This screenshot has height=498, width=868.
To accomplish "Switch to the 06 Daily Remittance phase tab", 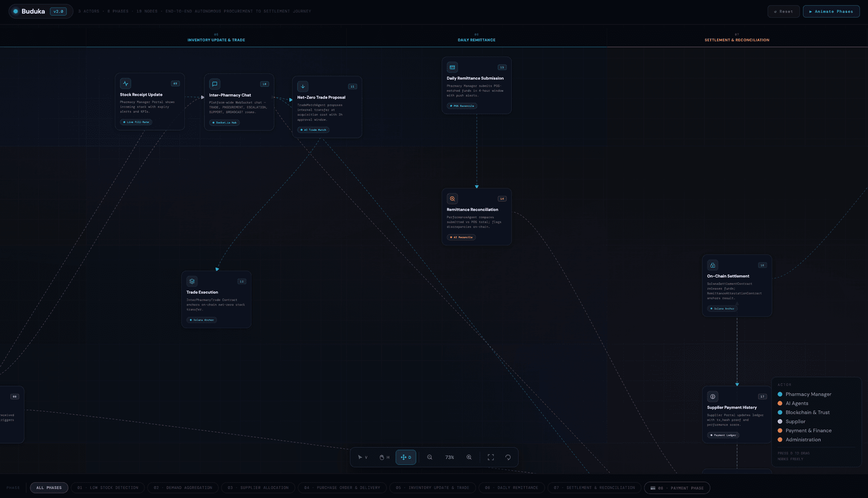I will tap(511, 488).
